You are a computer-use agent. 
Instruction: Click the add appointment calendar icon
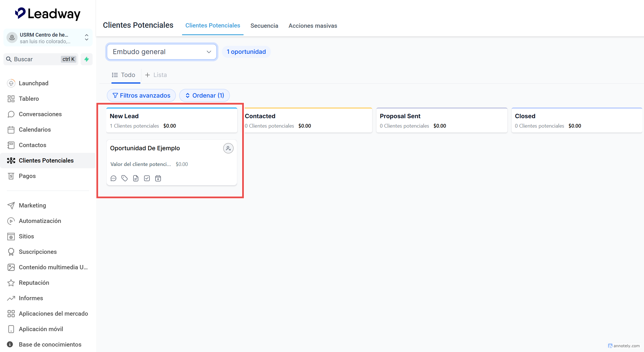click(x=158, y=179)
